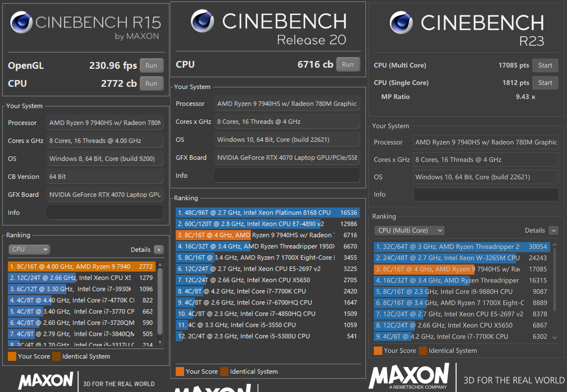Select R15 ranking row Core i7-3720QM 590
The height and width of the screenshot is (392, 567).
coord(82,323)
